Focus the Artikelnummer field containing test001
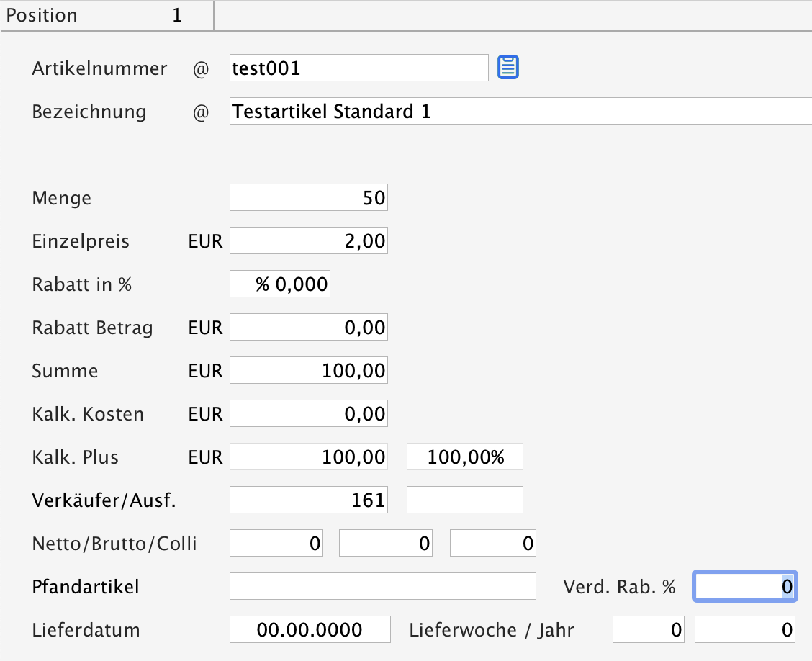This screenshot has width=812, height=661. pos(358,68)
